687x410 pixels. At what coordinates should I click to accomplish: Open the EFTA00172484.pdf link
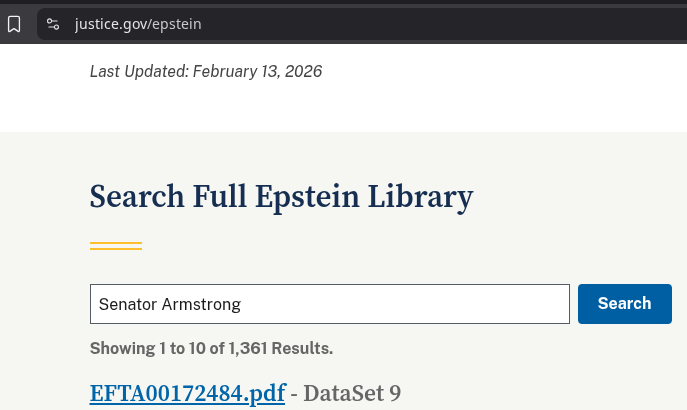tap(187, 393)
